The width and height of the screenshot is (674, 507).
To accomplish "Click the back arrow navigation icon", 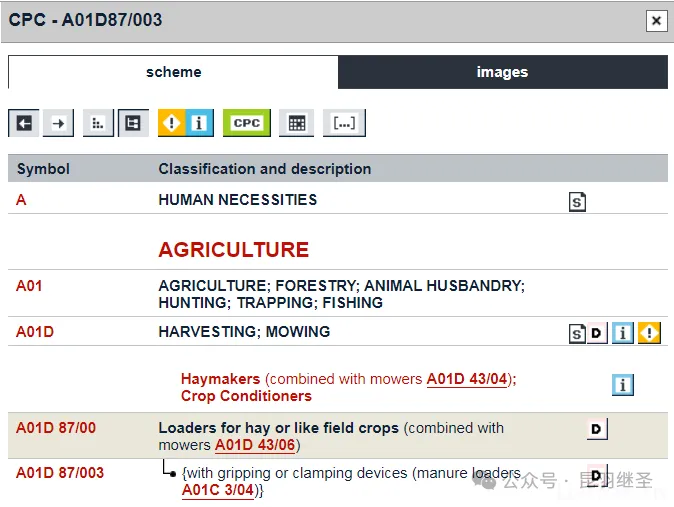I will 24,123.
